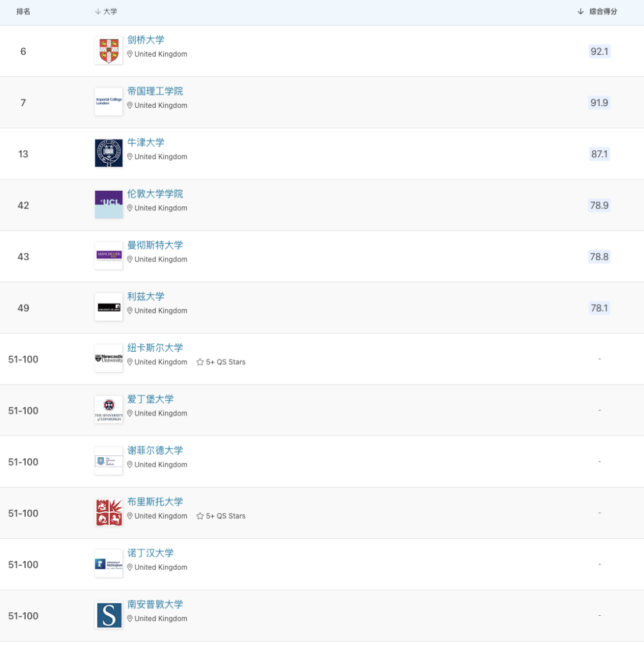
Task: Click the star icon beside 布里斯托大学's QS Stars
Action: 199,516
